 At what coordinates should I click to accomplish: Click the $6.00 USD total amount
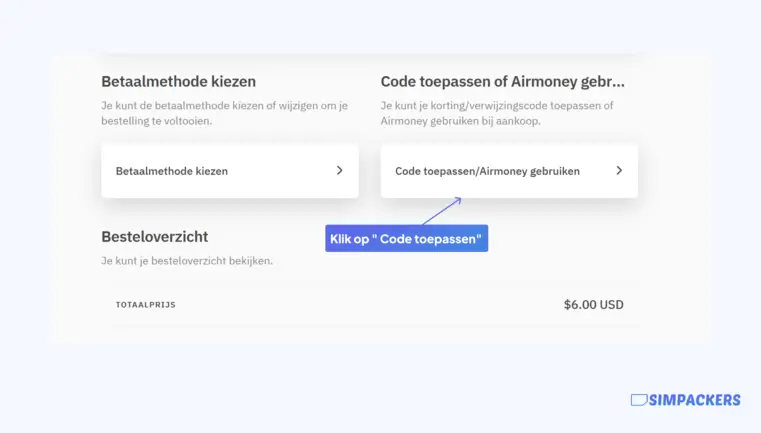pyautogui.click(x=594, y=305)
